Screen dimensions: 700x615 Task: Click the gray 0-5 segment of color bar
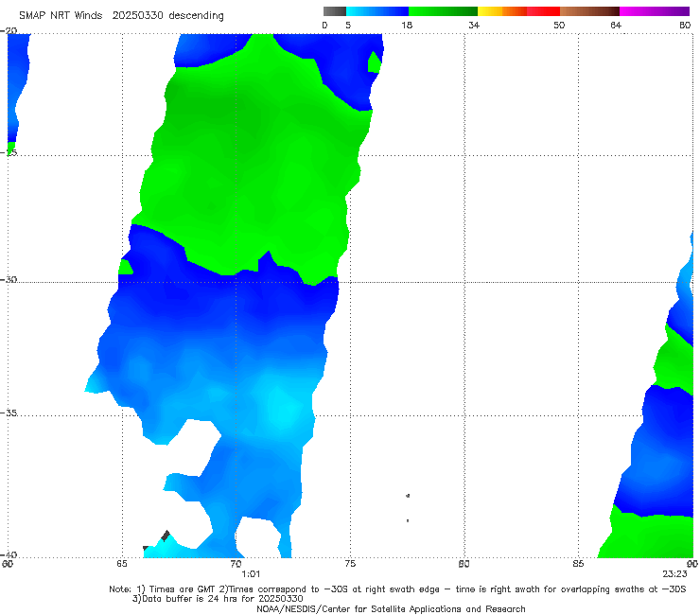tap(335, 11)
